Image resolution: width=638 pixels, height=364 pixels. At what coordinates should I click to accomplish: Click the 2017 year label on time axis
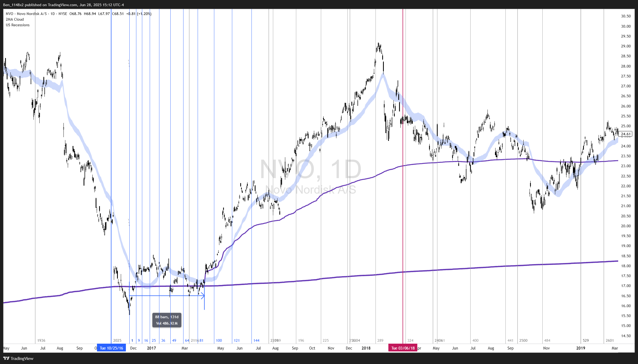(151, 348)
